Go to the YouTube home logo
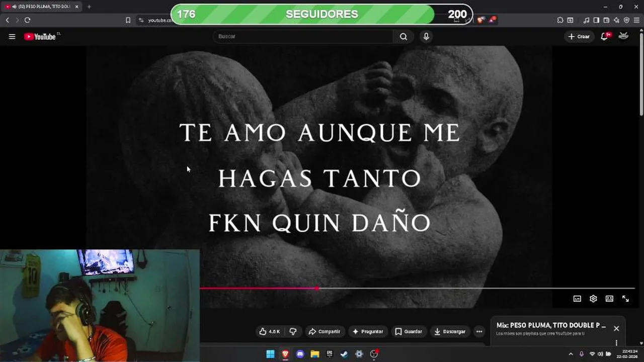The width and height of the screenshot is (644, 362). [40, 36]
